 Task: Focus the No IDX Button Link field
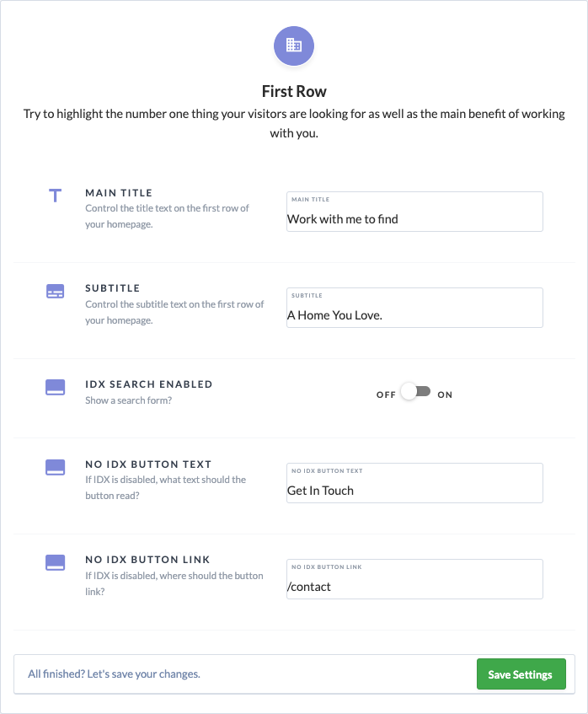(x=414, y=579)
